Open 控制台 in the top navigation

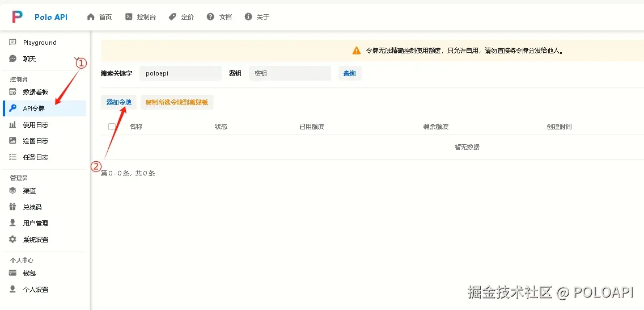[x=141, y=17]
